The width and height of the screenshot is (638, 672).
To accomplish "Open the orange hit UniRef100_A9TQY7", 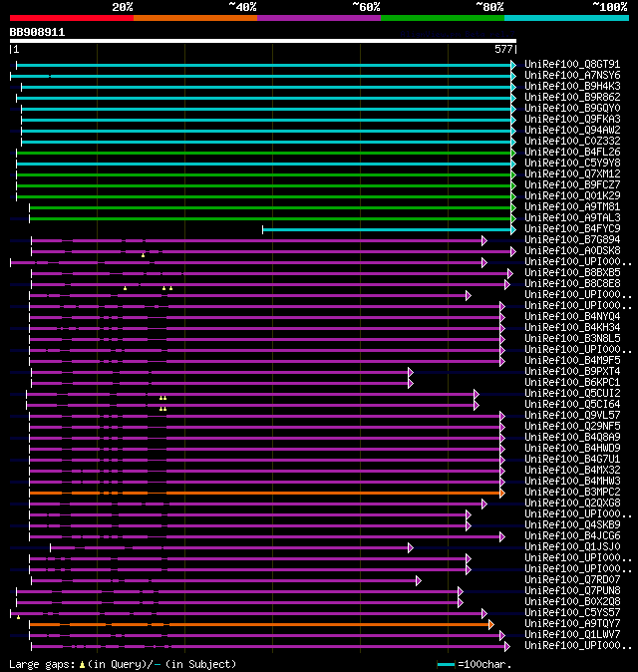I will tap(572, 623).
